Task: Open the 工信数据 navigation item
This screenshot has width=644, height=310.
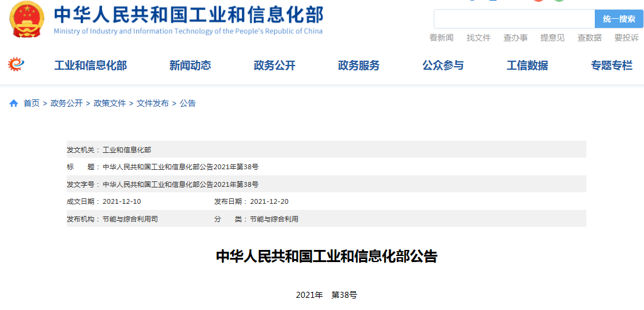Action: pos(527,66)
